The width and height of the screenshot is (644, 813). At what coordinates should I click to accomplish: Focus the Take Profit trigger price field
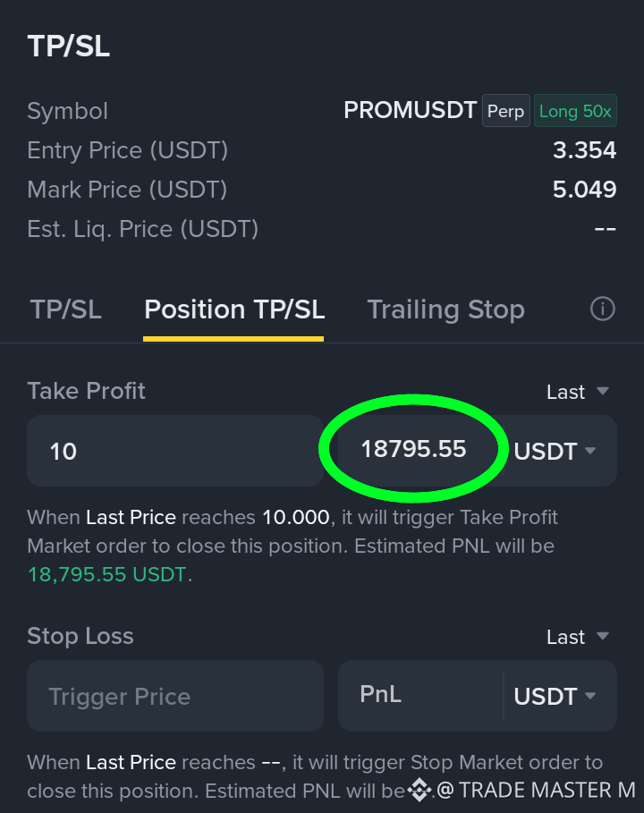tap(175, 451)
